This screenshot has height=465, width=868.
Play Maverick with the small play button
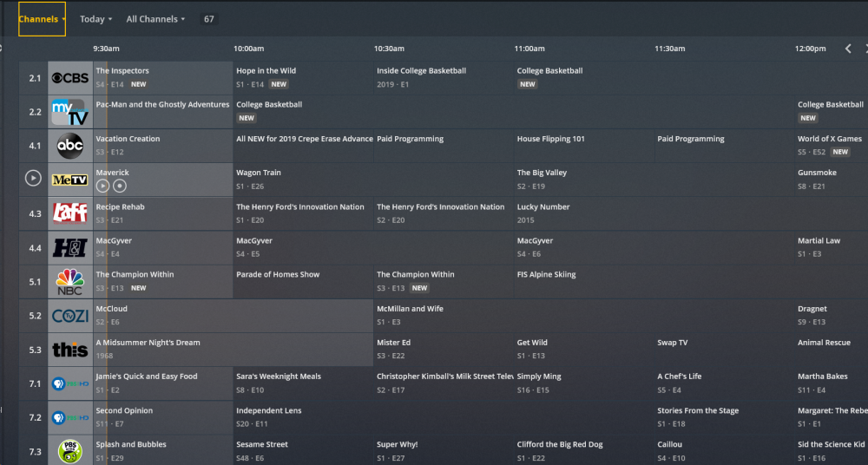[x=102, y=186]
